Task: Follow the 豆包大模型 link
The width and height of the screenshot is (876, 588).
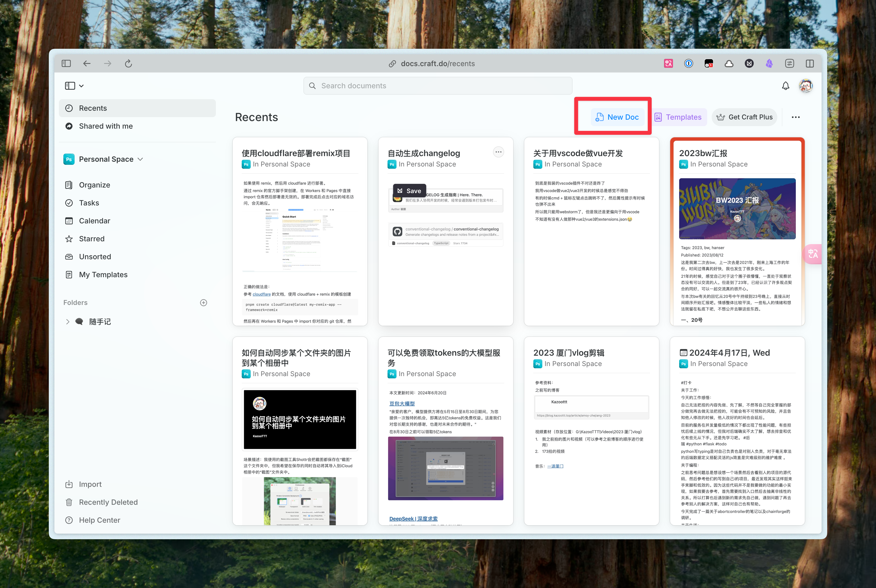Action: pyautogui.click(x=402, y=404)
